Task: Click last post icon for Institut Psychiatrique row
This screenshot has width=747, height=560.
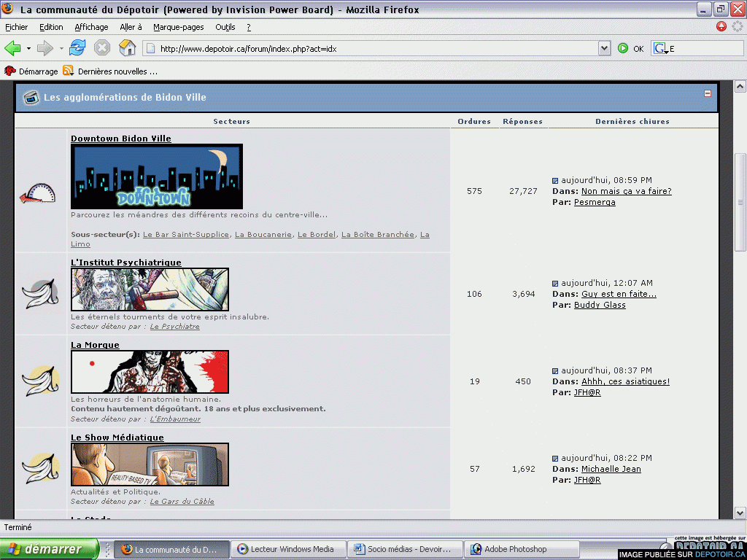Action: pos(555,284)
